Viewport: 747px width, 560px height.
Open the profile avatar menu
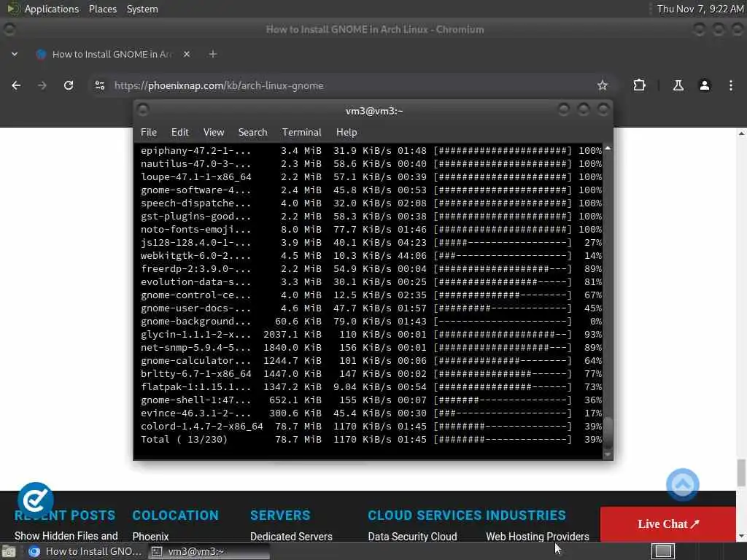point(705,85)
